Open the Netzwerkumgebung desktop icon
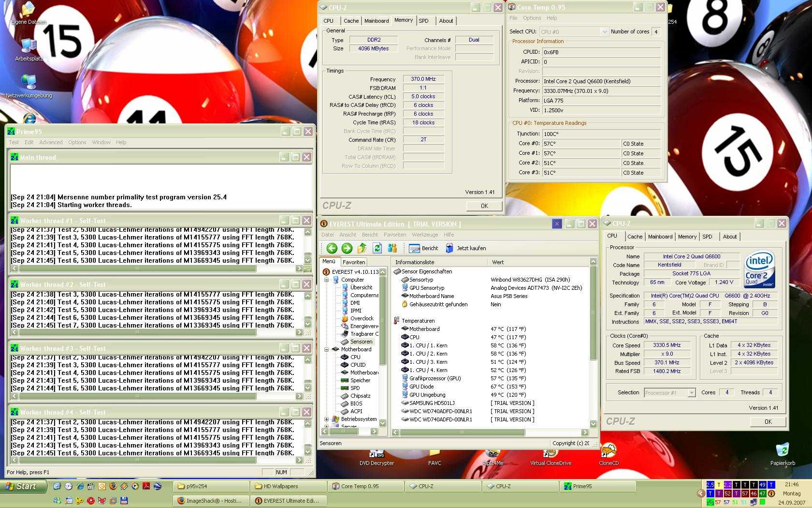The width and height of the screenshot is (812, 508). [29, 86]
